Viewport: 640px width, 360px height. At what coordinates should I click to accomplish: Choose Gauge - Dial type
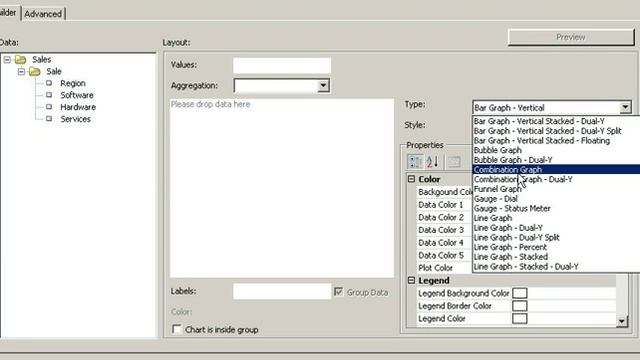point(556,199)
